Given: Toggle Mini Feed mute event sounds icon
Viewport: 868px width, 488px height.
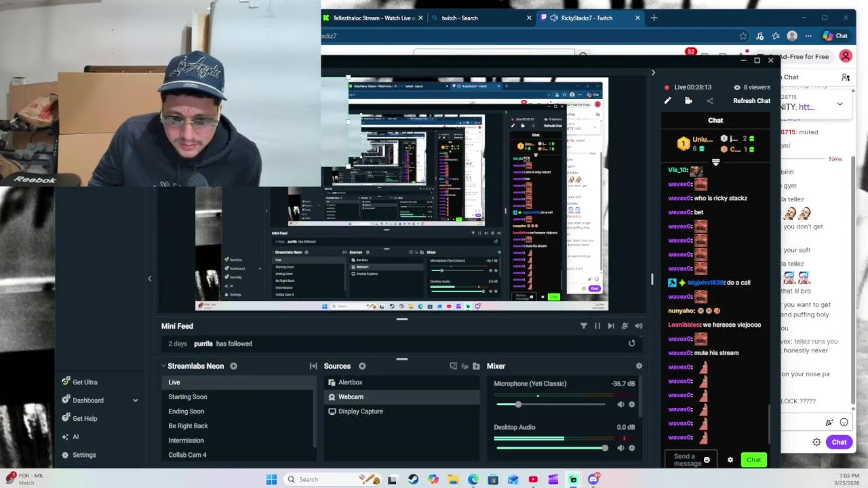Looking at the screenshot, I should pos(625,326).
